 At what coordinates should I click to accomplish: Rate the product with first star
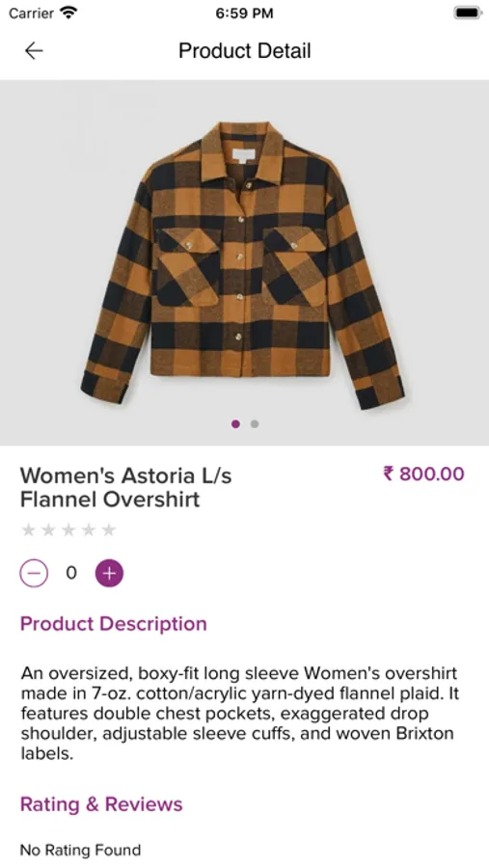[x=28, y=530]
